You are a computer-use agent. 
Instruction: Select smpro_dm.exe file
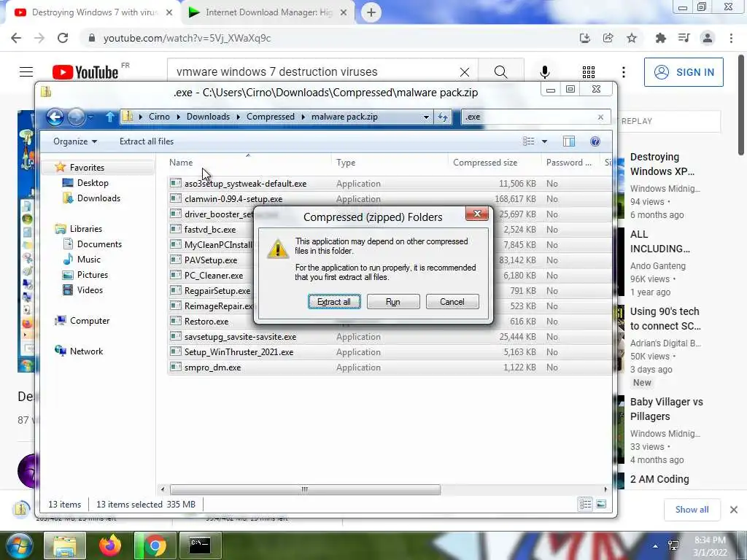tap(212, 367)
